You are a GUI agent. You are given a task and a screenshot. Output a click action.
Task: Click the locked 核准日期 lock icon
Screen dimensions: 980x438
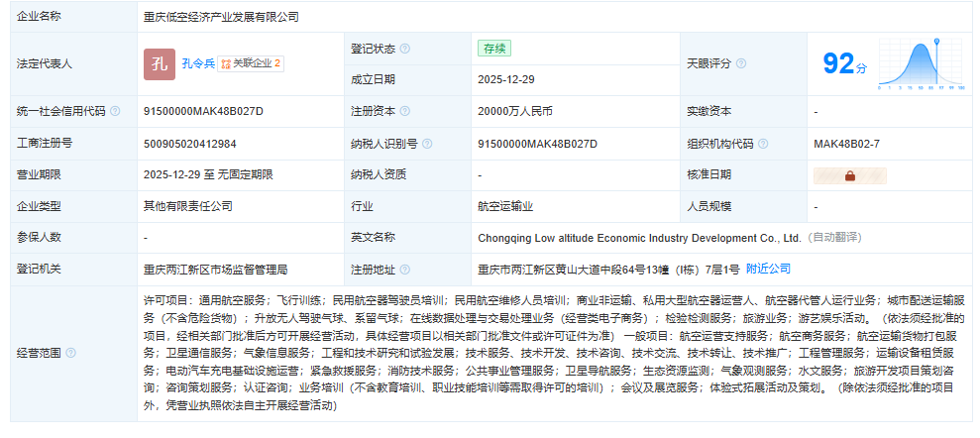point(850,175)
